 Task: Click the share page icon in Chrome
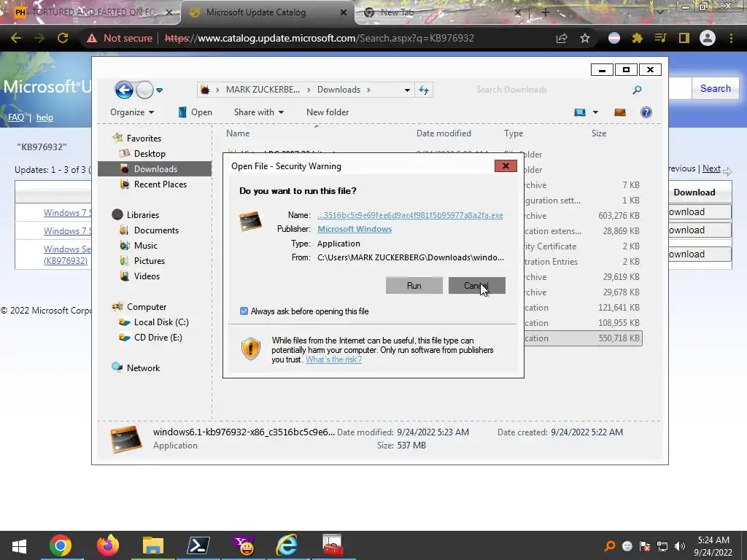[x=562, y=38]
